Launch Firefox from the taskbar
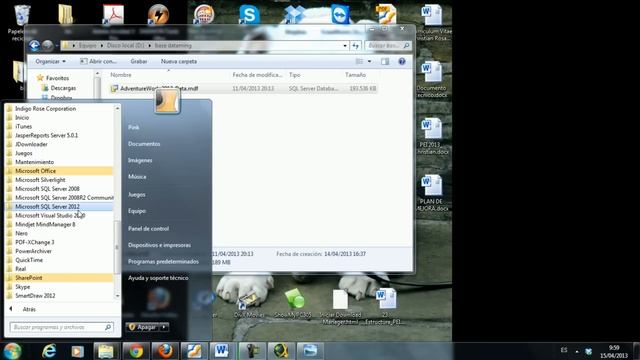Screen dimensions: 640x360 165,351
